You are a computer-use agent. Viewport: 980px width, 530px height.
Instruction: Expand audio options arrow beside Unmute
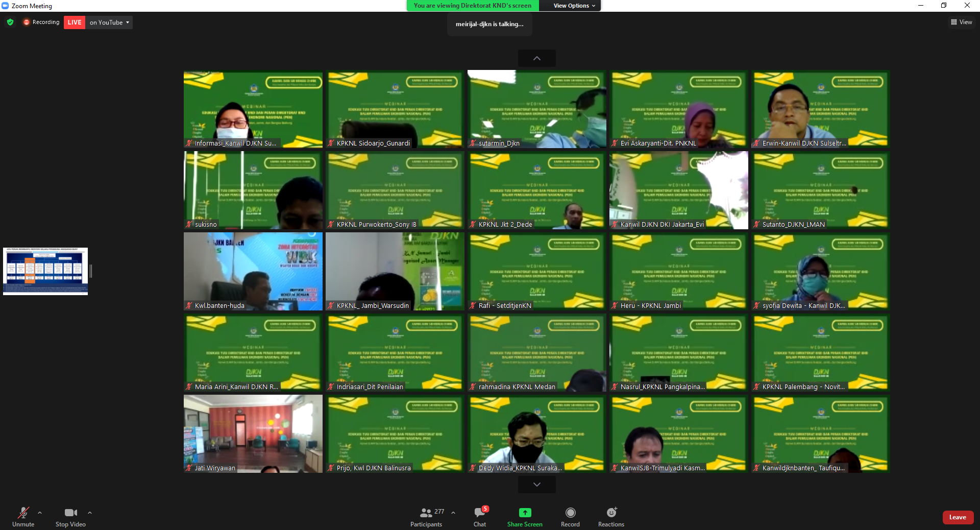40,513
